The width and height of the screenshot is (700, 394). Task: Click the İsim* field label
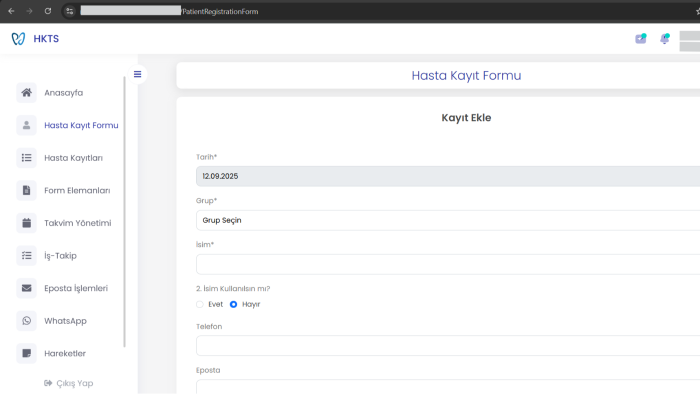pyautogui.click(x=205, y=245)
